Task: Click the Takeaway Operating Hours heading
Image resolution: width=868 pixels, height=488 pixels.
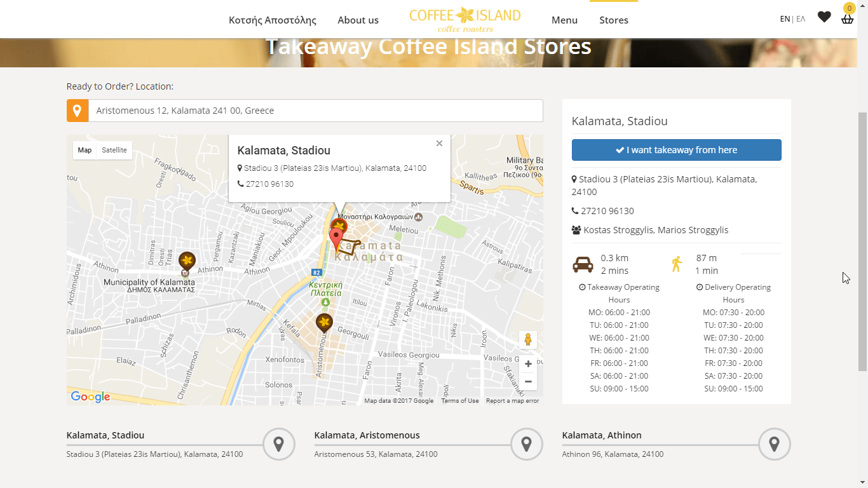Action: point(620,293)
